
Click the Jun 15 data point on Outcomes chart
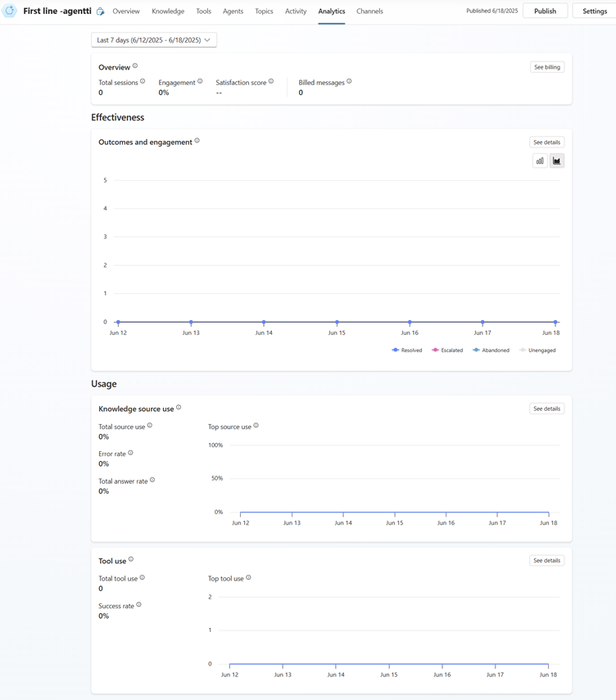coord(337,323)
